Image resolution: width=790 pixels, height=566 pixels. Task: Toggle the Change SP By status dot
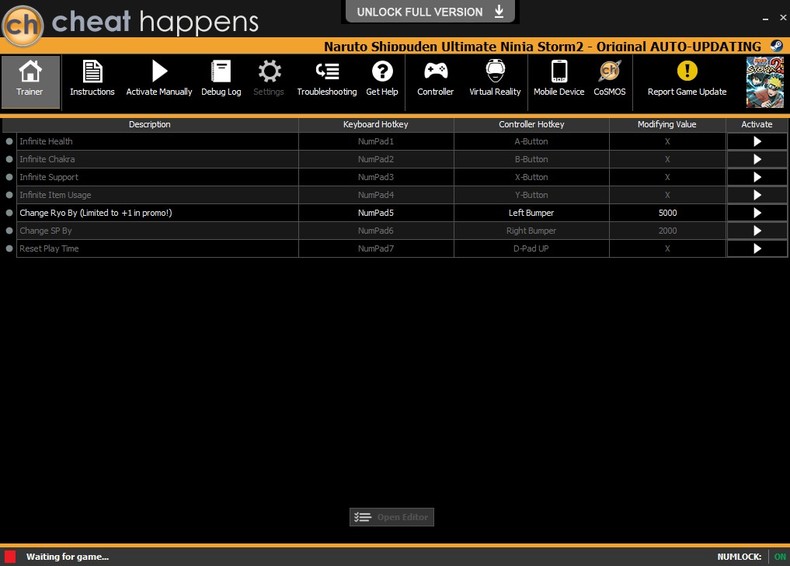click(9, 231)
